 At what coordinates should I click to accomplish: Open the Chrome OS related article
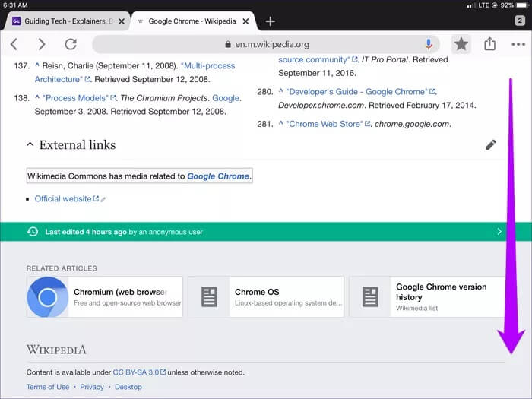[266, 297]
